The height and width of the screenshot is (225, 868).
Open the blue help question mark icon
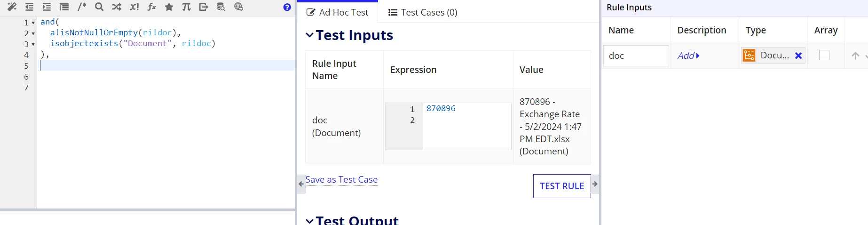point(287,7)
